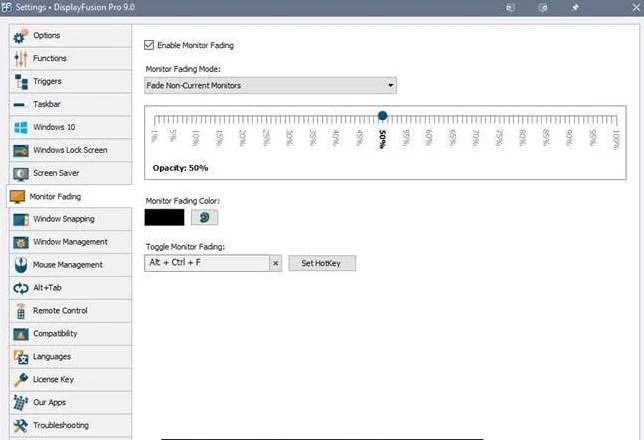The image size is (644, 440).
Task: Open the black Monitor Fading Color swatch
Action: [x=164, y=217]
